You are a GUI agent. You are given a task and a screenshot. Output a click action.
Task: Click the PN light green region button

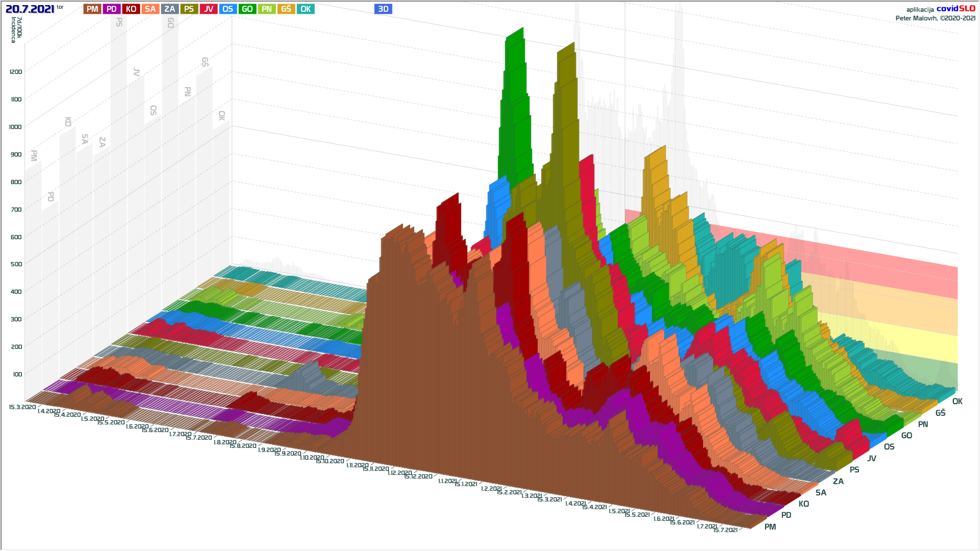(267, 9)
